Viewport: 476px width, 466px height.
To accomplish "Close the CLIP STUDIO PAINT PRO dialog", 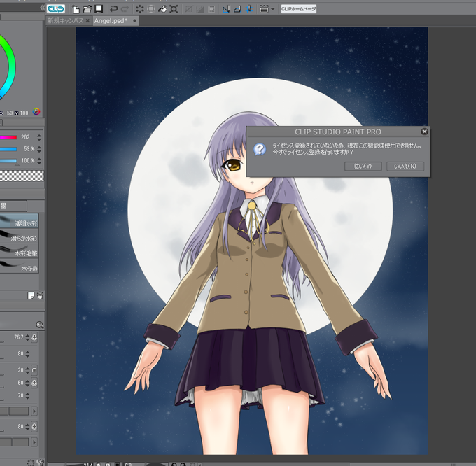I will tap(424, 132).
